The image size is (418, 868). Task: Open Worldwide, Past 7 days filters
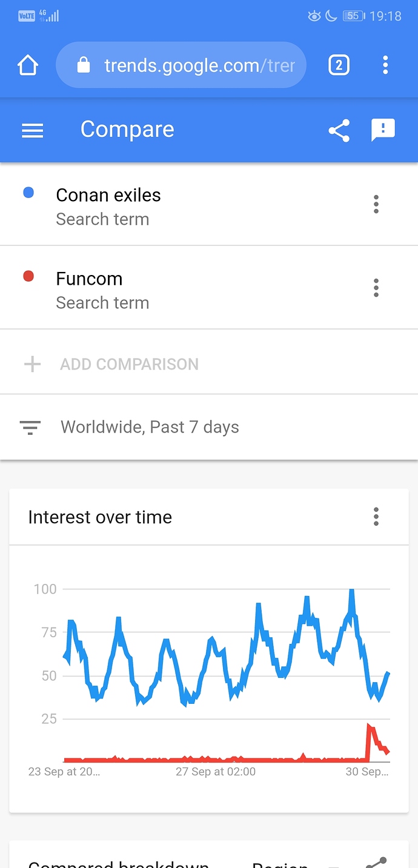150,427
